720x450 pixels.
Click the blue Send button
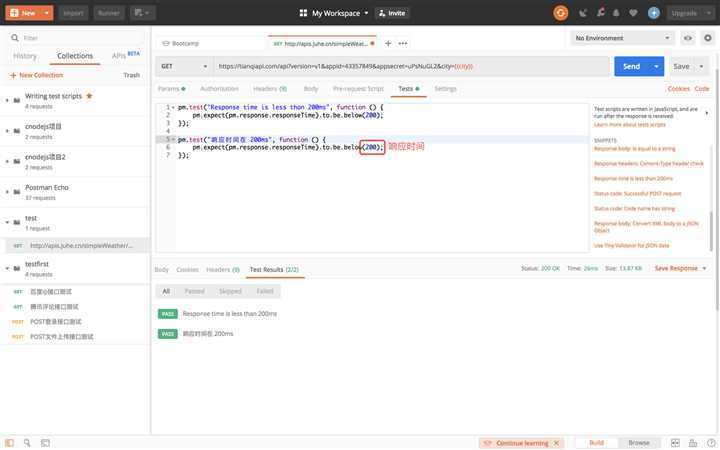[632, 66]
